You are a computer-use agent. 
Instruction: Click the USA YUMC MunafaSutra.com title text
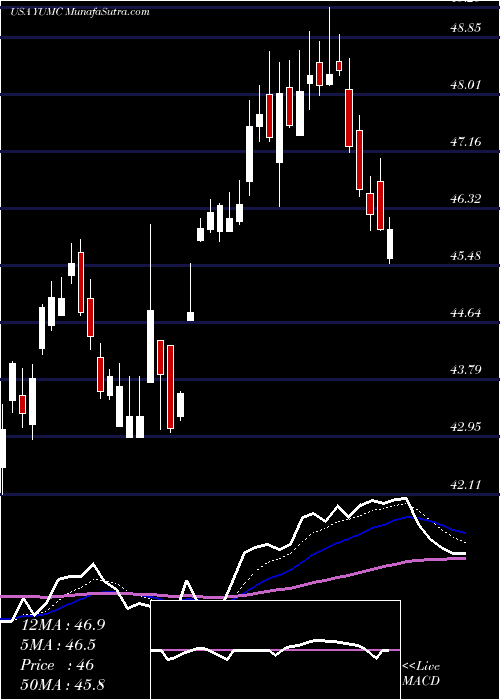point(79,12)
